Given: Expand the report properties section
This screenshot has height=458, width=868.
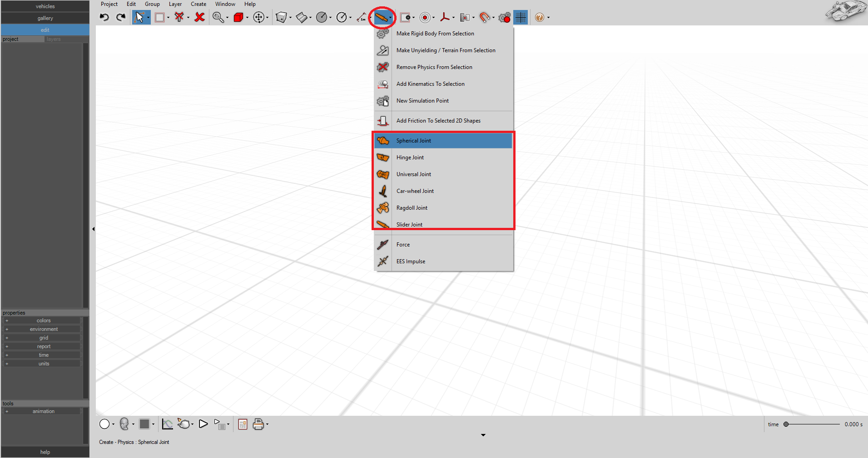Looking at the screenshot, I should click(42, 346).
